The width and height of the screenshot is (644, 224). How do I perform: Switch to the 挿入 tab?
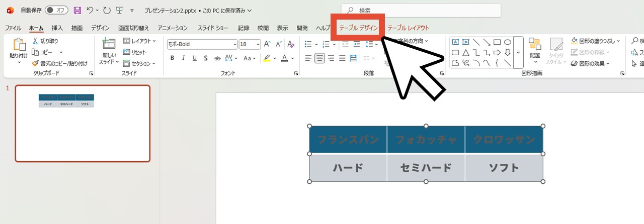pyautogui.click(x=57, y=28)
